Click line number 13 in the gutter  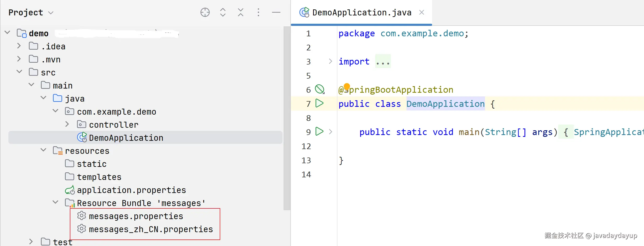click(306, 160)
